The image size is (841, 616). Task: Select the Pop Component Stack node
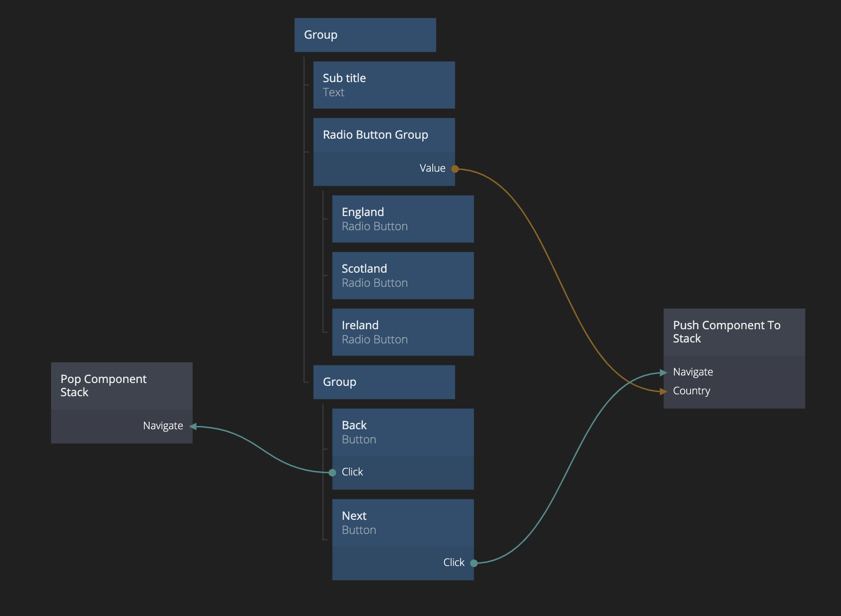[x=121, y=386]
